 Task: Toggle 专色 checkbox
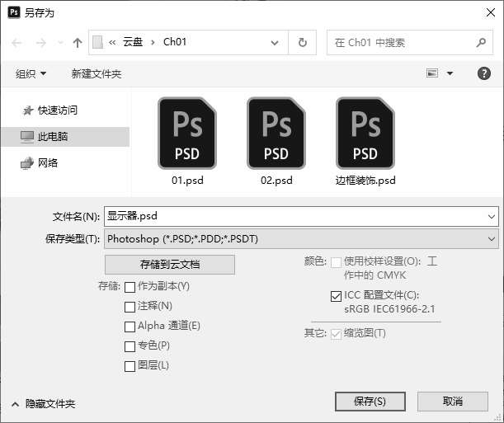pos(130,346)
